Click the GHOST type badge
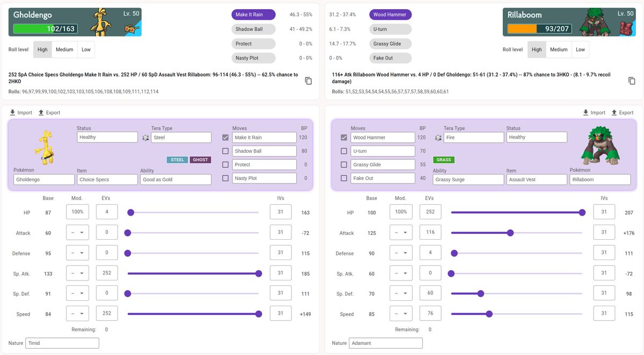644x355 pixels. point(200,160)
